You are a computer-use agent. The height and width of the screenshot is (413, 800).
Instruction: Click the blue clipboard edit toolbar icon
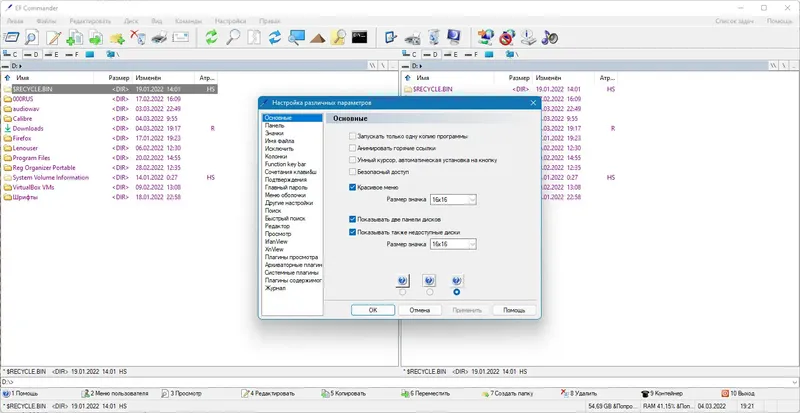(391, 37)
